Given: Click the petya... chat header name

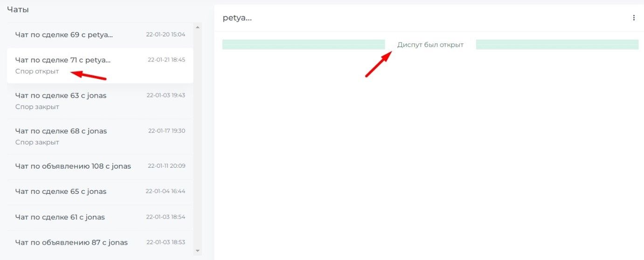Looking at the screenshot, I should point(237,18).
